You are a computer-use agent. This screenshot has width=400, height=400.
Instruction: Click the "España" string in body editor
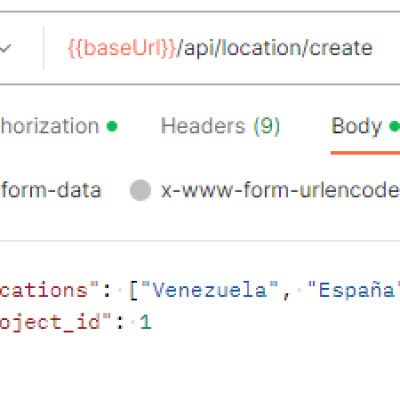pos(354,290)
